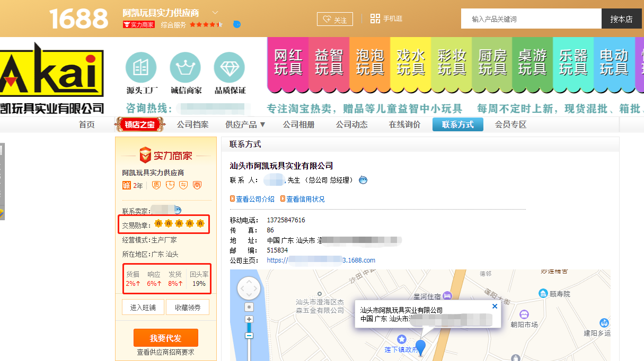Click the orange 我要代发 button
Image resolution: width=644 pixels, height=361 pixels.
pos(166,338)
